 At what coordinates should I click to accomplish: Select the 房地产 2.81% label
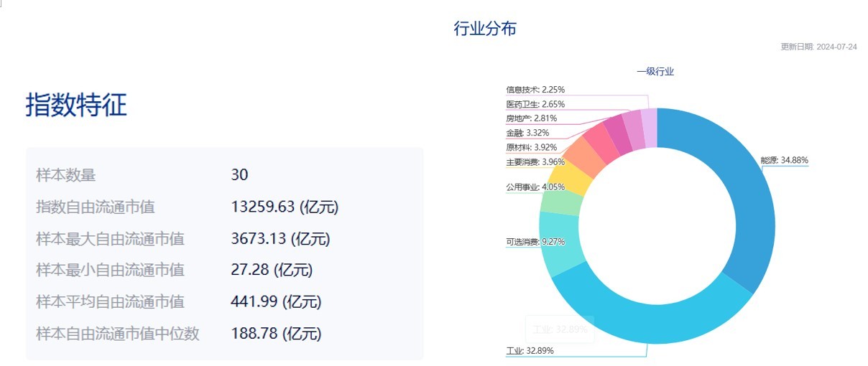click(532, 118)
